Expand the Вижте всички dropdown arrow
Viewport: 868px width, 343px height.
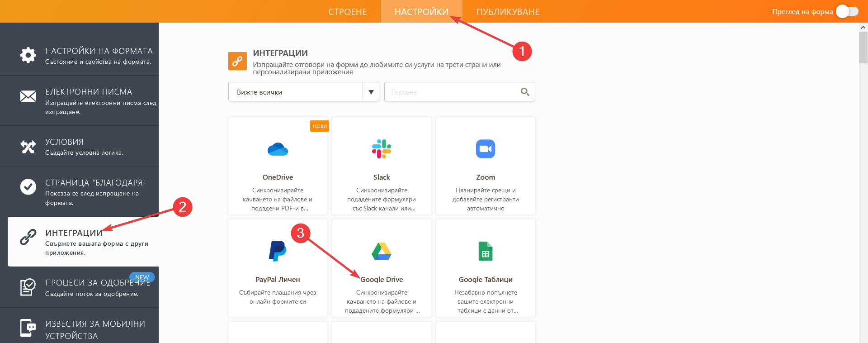371,92
